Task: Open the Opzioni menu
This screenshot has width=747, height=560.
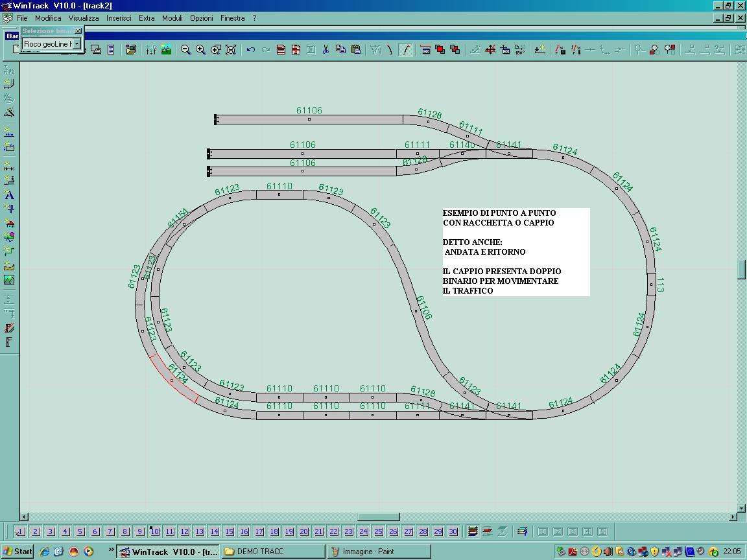Action: click(202, 18)
